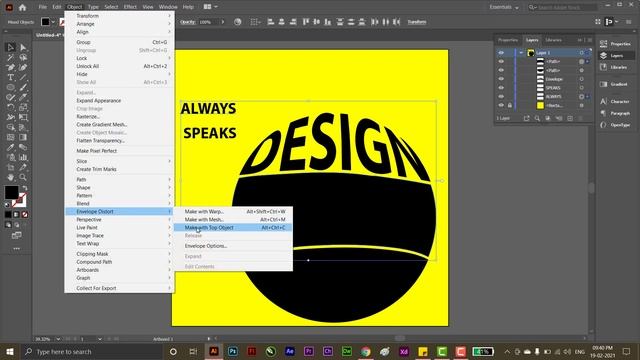This screenshot has height=360, width=640.
Task: Click the recolor artwork wheel icon
Action: coord(238,22)
